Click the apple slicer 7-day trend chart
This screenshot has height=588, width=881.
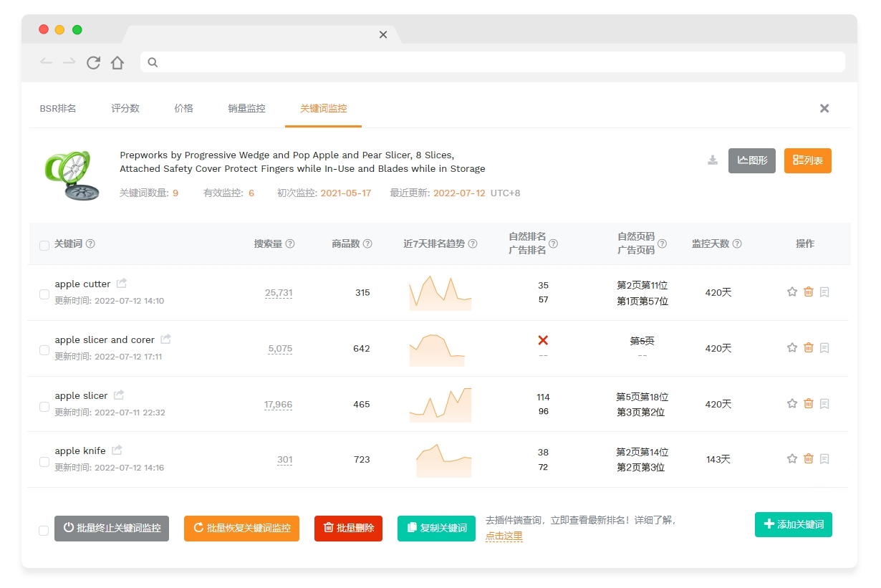(x=440, y=405)
